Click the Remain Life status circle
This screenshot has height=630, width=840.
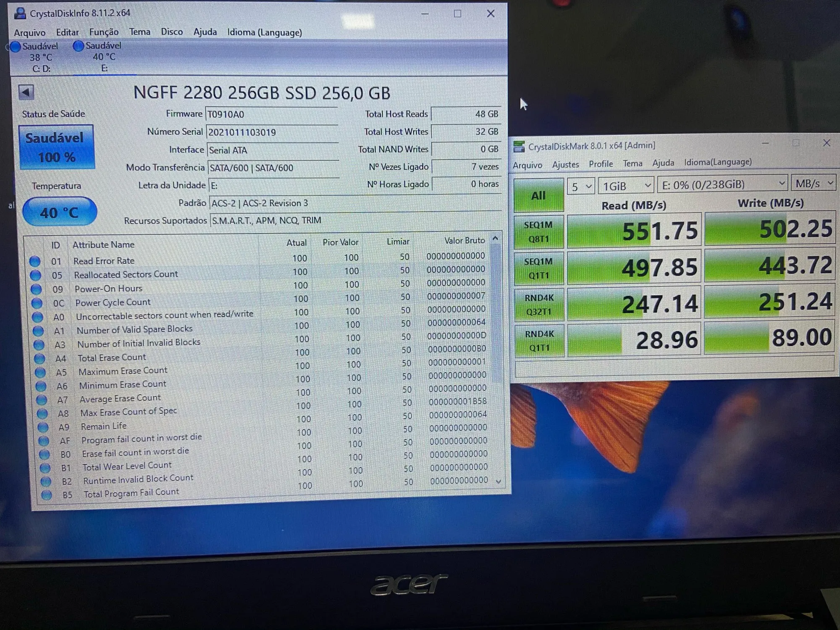point(43,428)
